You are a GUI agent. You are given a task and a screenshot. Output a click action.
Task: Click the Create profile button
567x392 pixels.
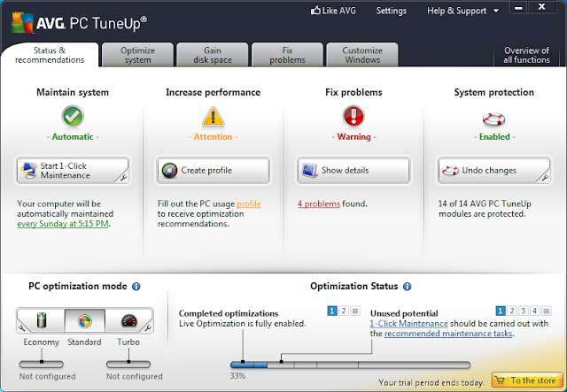tap(213, 170)
